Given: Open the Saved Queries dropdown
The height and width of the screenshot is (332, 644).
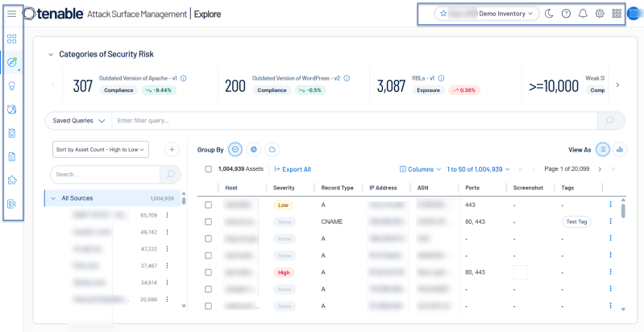Looking at the screenshot, I should (79, 121).
